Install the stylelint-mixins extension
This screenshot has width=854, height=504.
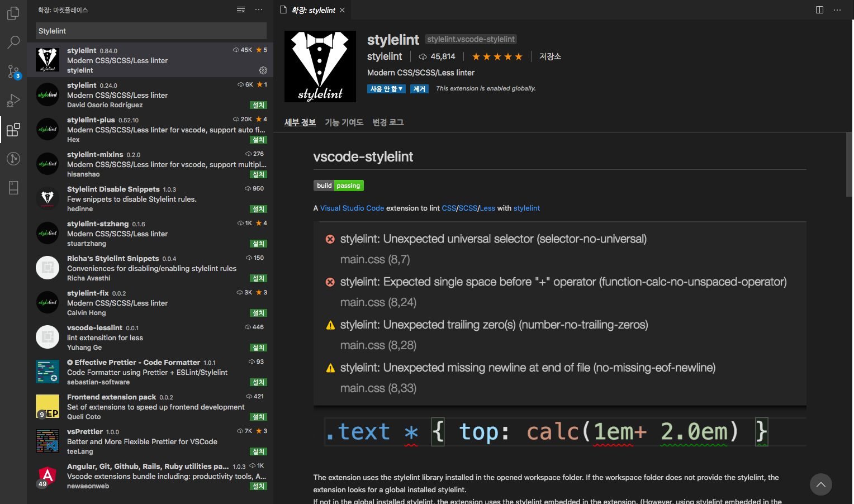pyautogui.click(x=259, y=174)
